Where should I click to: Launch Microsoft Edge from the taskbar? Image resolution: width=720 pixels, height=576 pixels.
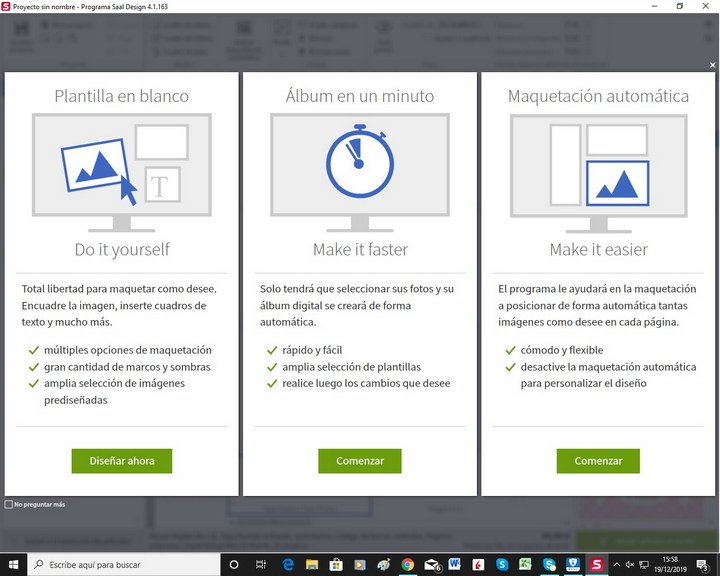pos(286,564)
